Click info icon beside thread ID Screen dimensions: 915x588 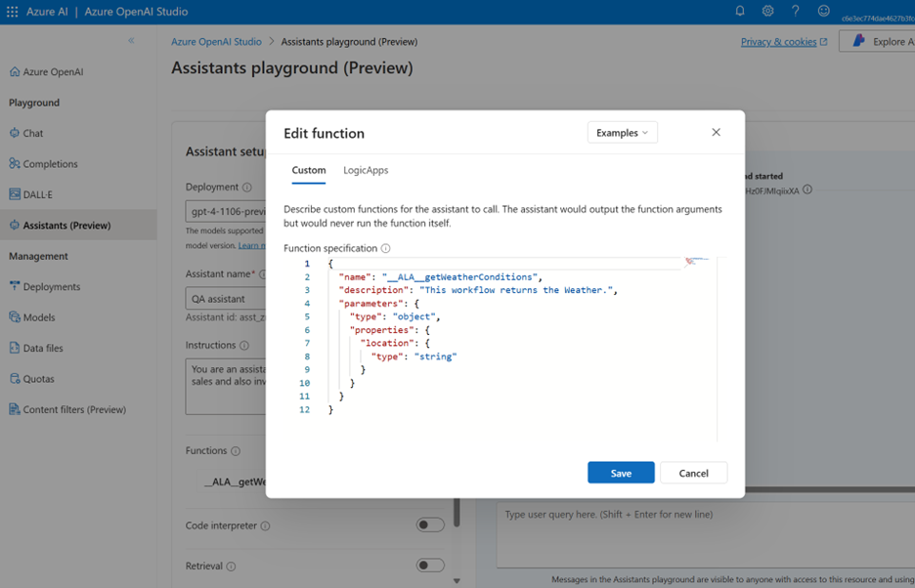point(807,189)
